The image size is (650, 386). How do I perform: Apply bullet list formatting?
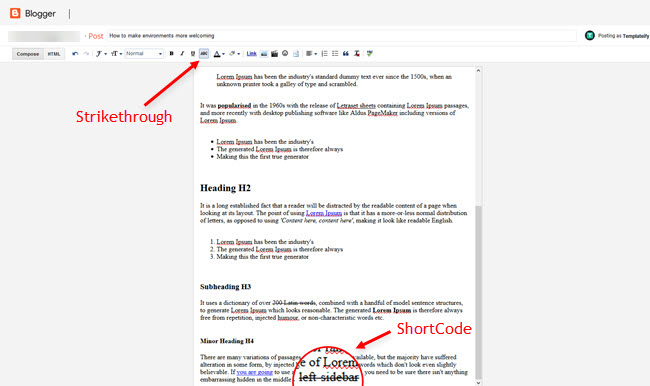(335, 53)
